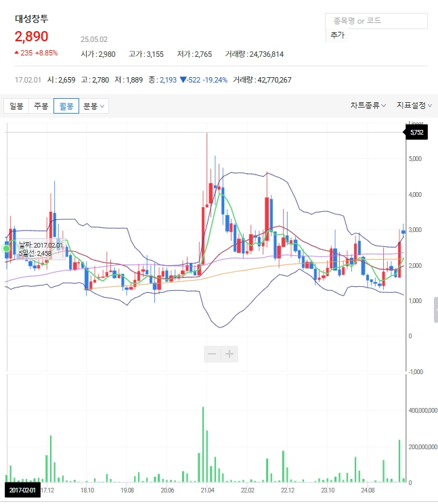
Task: Click the side panel handle at right edge
Action: 436,310
